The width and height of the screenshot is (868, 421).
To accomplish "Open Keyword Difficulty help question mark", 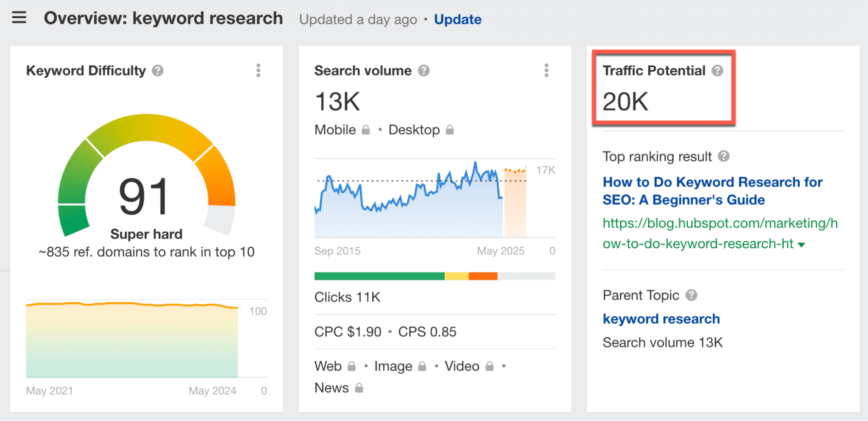I will [x=158, y=70].
